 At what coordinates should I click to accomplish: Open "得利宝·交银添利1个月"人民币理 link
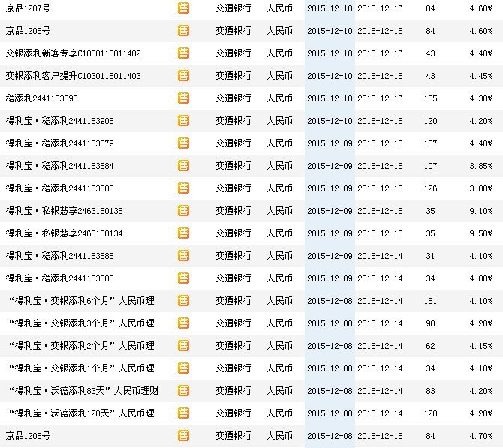[82, 368]
